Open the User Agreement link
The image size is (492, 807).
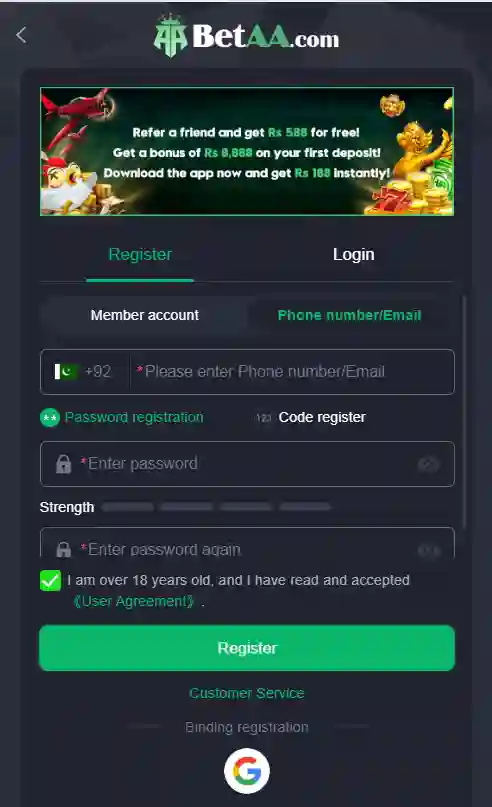pyautogui.click(x=134, y=601)
